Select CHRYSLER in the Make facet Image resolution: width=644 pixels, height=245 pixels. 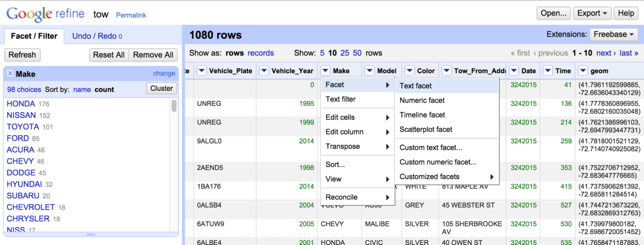tap(28, 219)
